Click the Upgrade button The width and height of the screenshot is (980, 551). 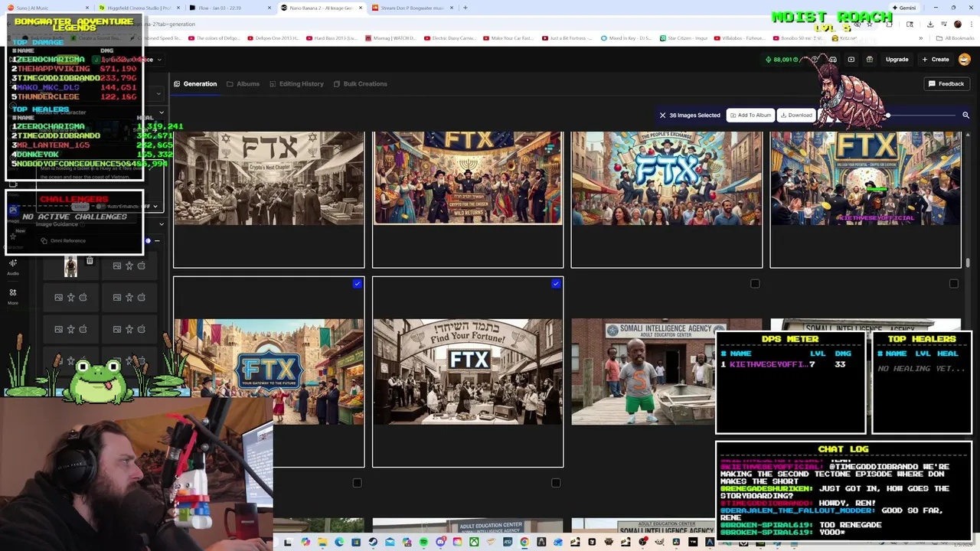(897, 59)
